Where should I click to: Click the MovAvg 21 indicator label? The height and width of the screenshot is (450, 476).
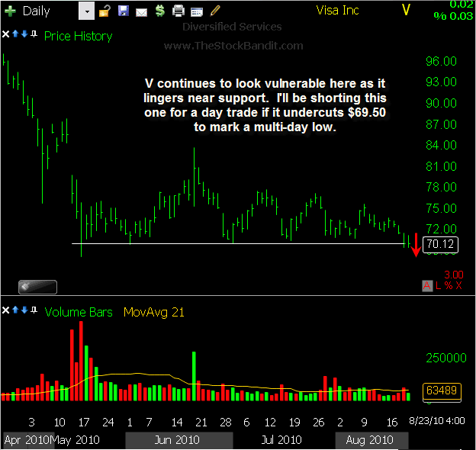[x=154, y=313]
